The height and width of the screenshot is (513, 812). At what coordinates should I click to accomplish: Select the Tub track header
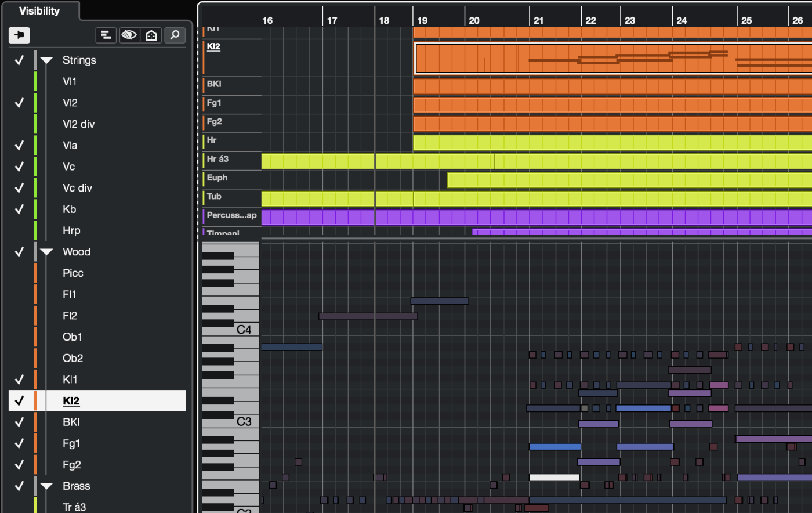tap(232, 198)
